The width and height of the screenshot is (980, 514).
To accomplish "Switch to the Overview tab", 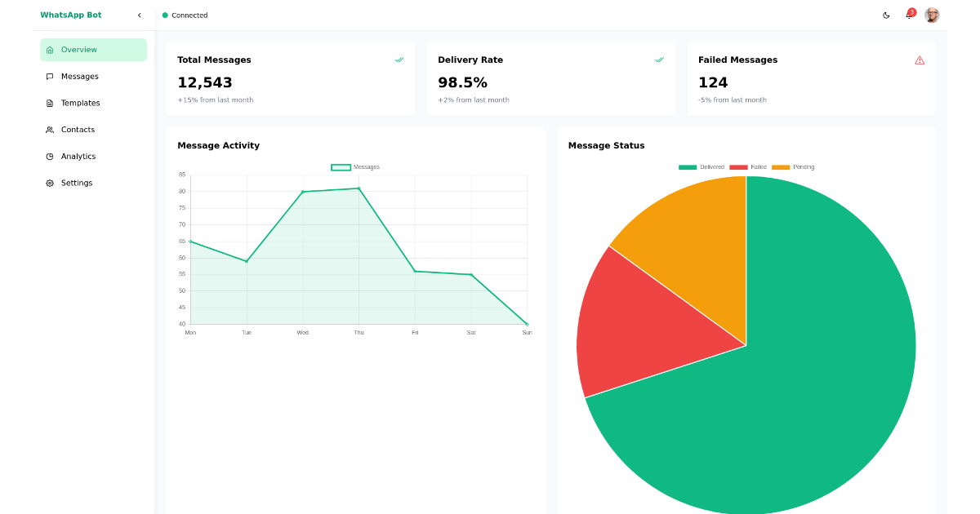I will tap(78, 49).
